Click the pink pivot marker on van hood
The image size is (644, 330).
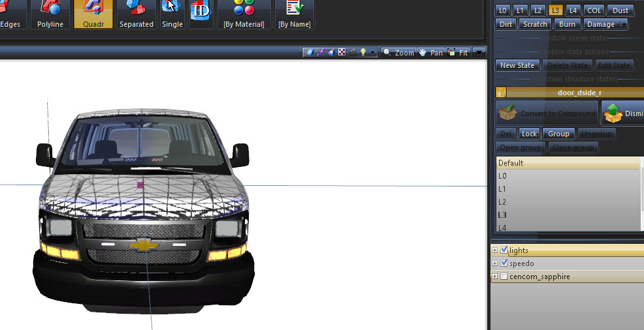click(x=140, y=185)
